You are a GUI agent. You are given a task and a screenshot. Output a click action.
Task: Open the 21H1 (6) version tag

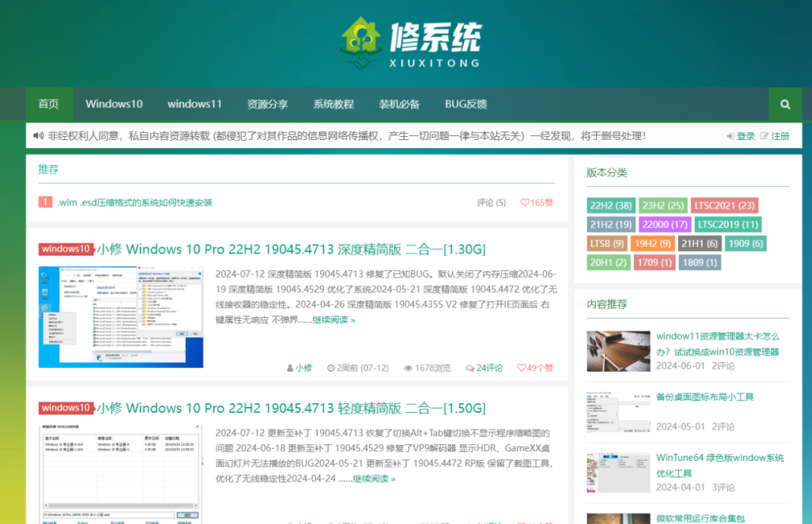(x=699, y=243)
